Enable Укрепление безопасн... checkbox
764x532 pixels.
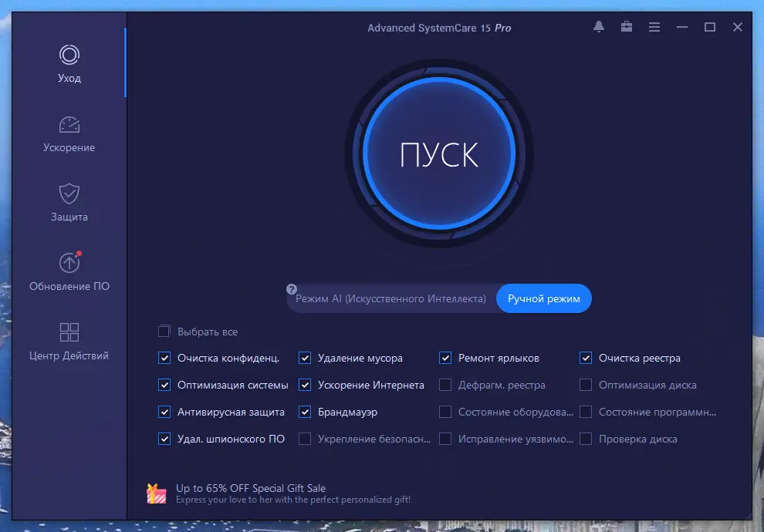pos(305,439)
